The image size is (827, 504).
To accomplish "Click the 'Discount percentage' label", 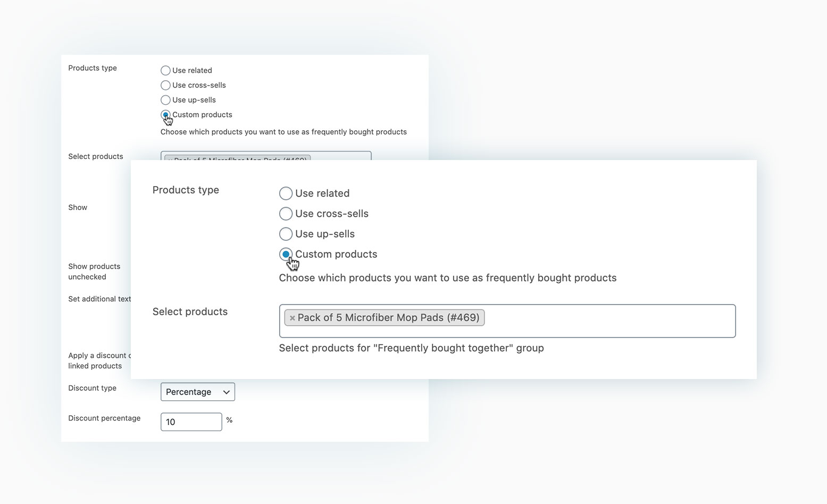I will pyautogui.click(x=104, y=418).
